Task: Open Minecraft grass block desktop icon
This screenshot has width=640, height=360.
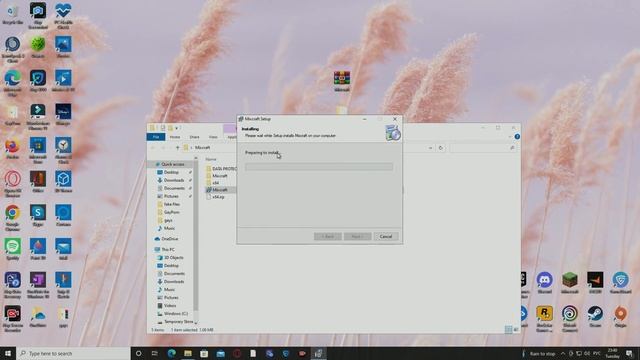Action: (x=570, y=283)
